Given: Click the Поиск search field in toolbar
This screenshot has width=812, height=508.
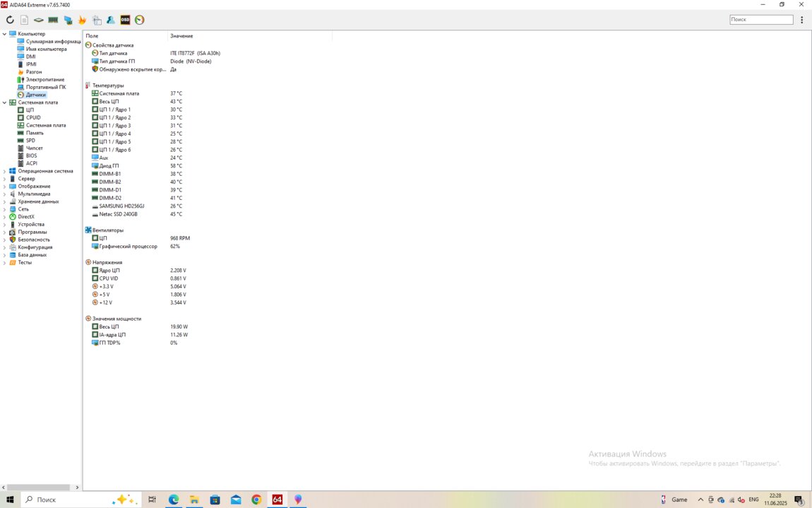Looking at the screenshot, I should (x=760, y=20).
